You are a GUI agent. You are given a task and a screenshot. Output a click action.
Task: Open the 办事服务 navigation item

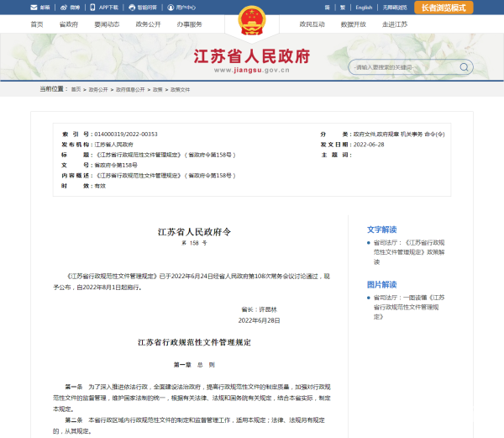[x=189, y=24]
